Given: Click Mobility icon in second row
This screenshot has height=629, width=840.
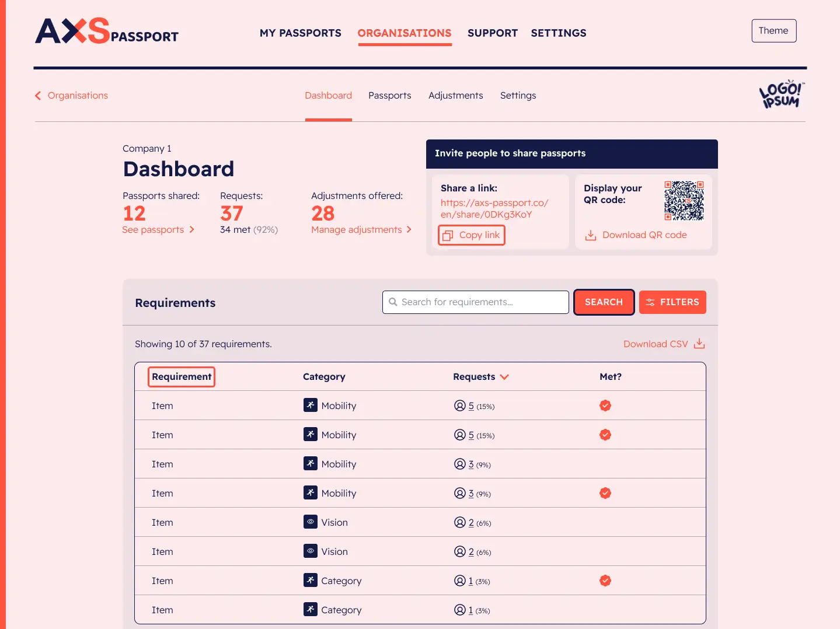Looking at the screenshot, I should 311,434.
